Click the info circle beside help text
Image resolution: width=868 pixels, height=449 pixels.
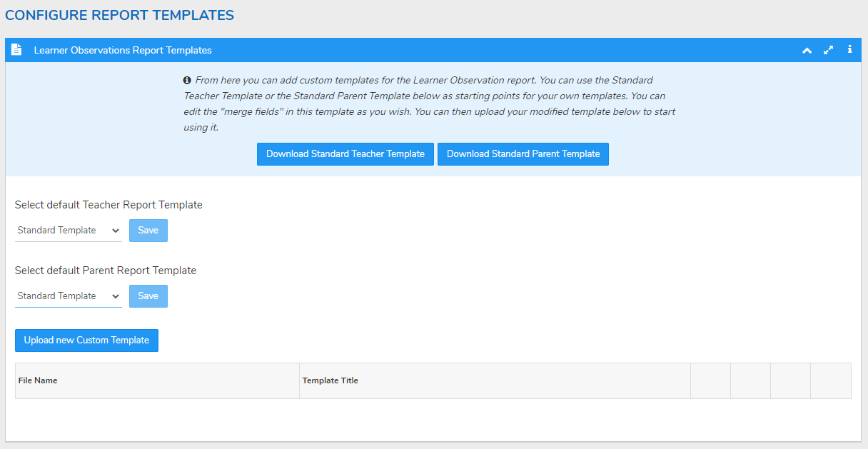(187, 80)
